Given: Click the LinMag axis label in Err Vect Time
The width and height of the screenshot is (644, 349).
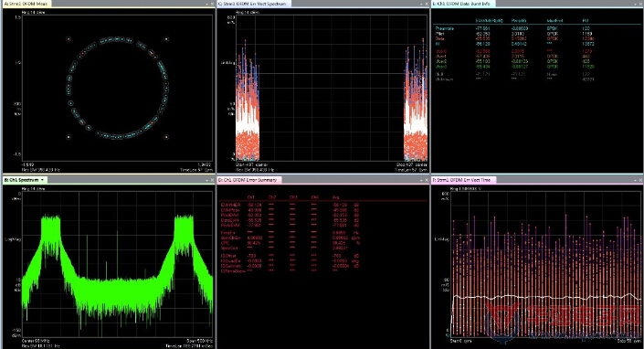Looking at the screenshot, I should [442, 239].
